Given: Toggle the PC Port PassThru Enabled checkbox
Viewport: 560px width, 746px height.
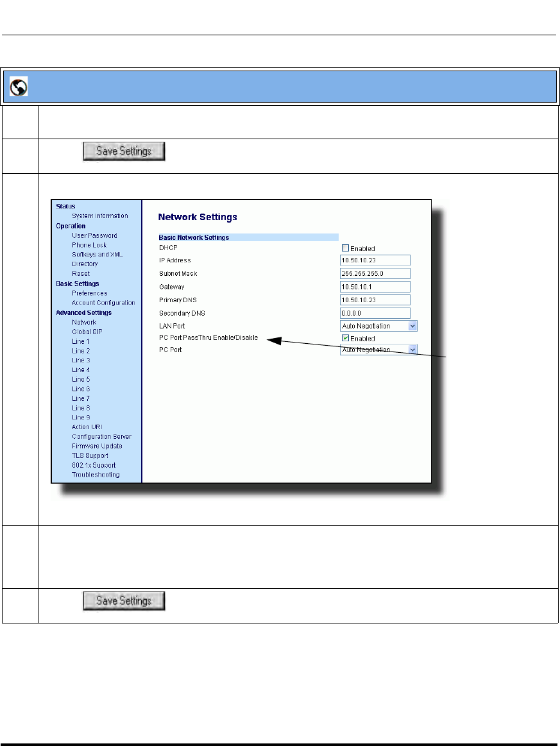Looking at the screenshot, I should tap(345, 338).
